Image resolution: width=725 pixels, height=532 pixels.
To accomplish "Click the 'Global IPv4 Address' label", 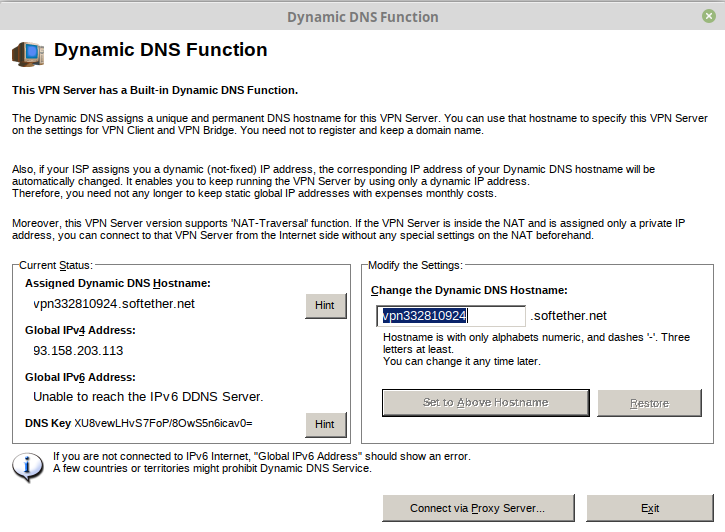I will pyautogui.click(x=80, y=330).
